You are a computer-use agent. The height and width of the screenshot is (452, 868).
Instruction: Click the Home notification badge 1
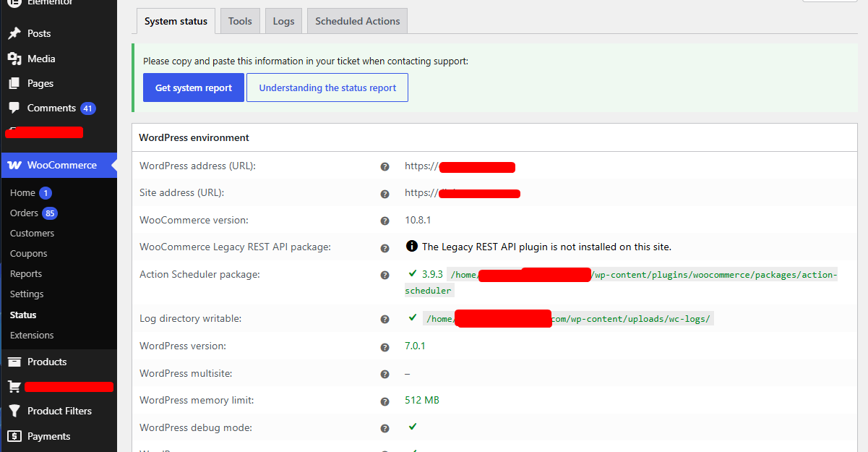pyautogui.click(x=46, y=193)
